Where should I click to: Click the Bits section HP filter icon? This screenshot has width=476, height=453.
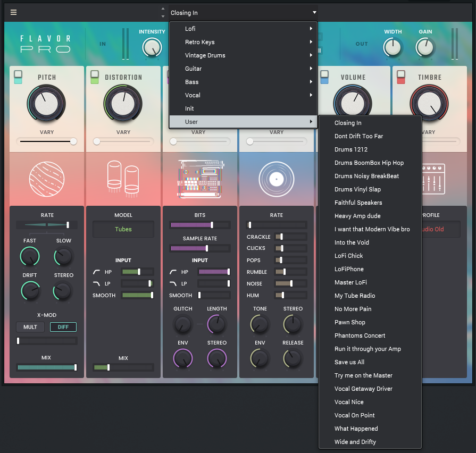pos(173,272)
